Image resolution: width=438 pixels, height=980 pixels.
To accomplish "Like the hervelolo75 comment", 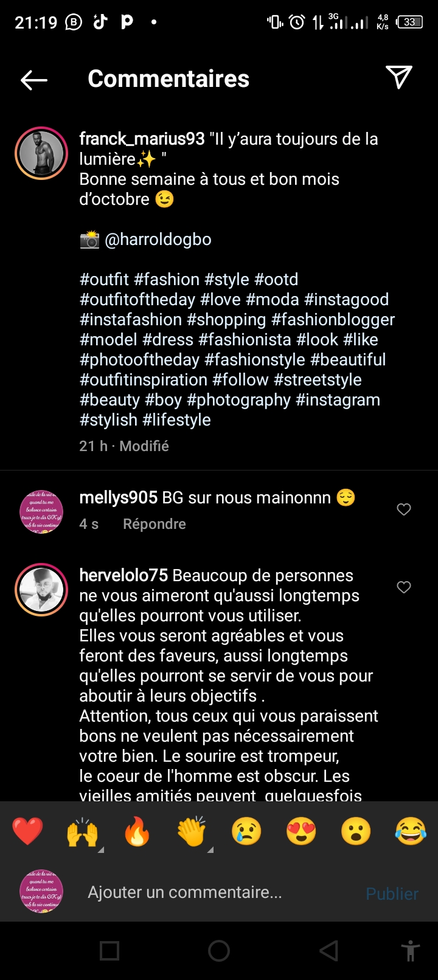I will [404, 587].
